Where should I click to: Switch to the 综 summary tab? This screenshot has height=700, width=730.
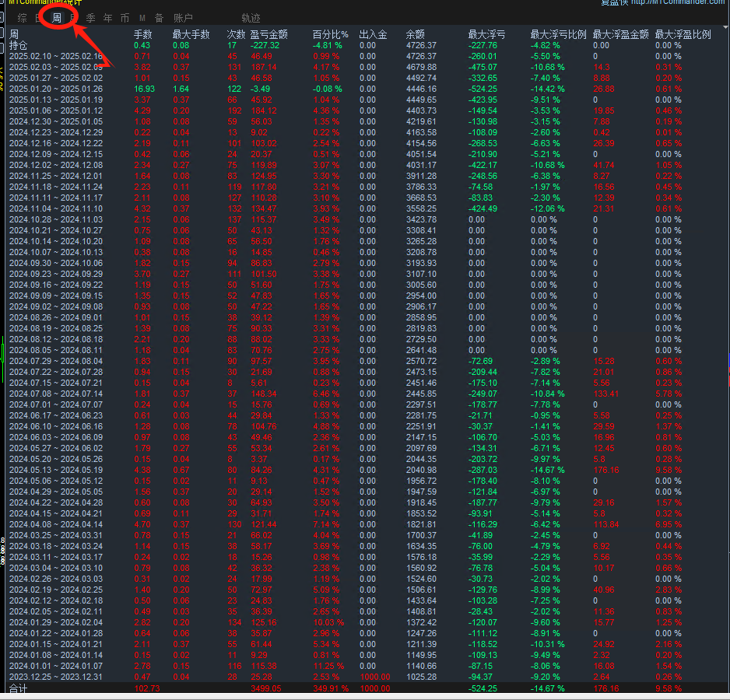pyautogui.click(x=22, y=17)
